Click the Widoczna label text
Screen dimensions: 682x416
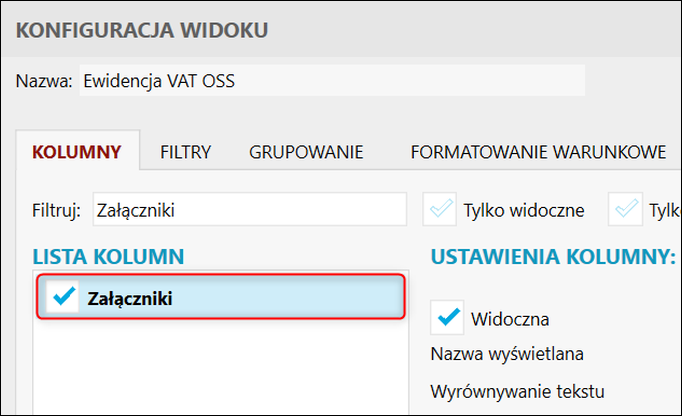(509, 319)
